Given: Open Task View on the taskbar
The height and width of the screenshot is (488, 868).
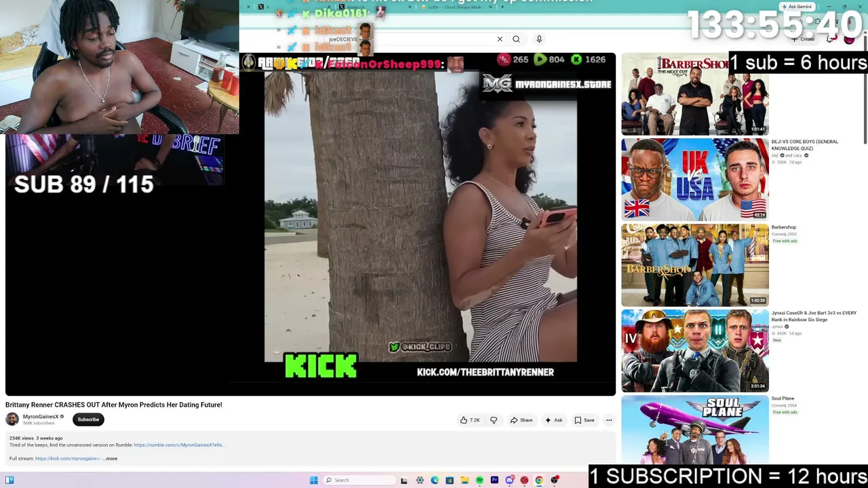Looking at the screenshot, I should point(404,480).
